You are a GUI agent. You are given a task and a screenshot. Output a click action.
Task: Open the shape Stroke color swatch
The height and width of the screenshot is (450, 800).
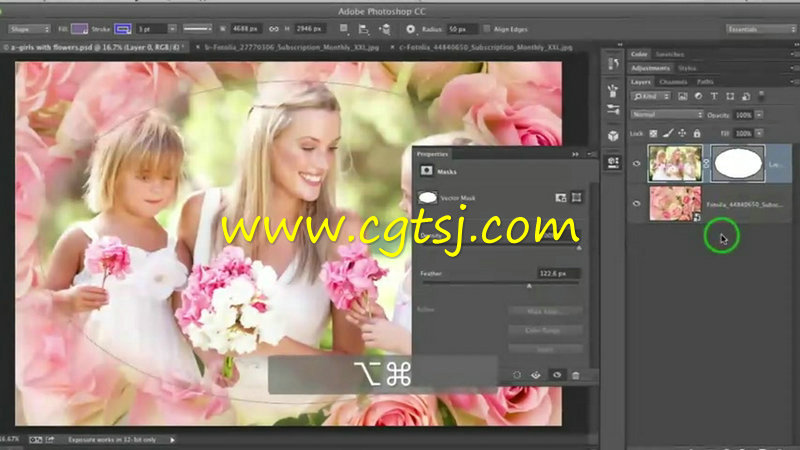click(x=122, y=29)
